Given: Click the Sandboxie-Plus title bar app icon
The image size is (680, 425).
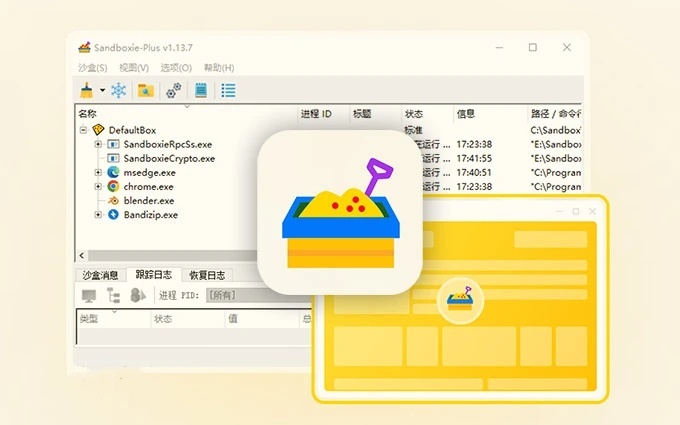Looking at the screenshot, I should tap(85, 47).
